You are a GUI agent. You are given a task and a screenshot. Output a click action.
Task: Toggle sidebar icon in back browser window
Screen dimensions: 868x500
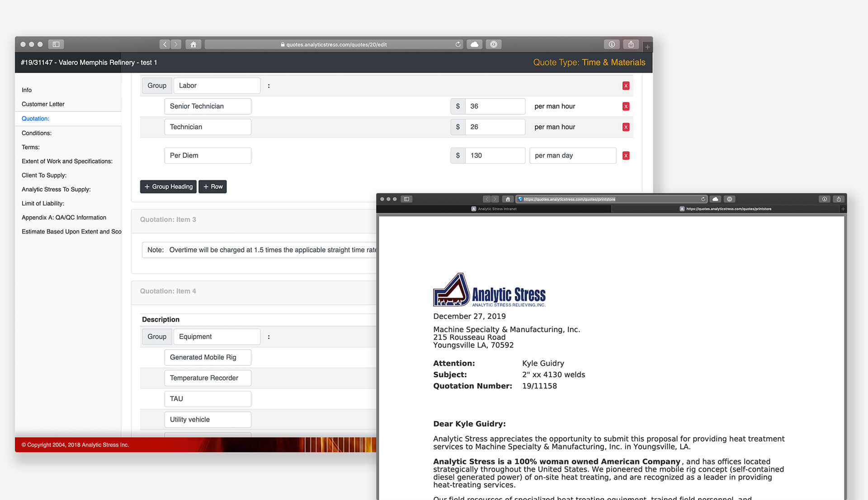56,44
